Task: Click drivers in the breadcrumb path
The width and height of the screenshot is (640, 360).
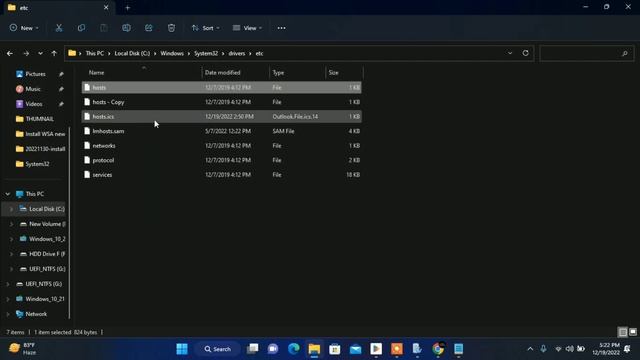Action: coord(237,53)
